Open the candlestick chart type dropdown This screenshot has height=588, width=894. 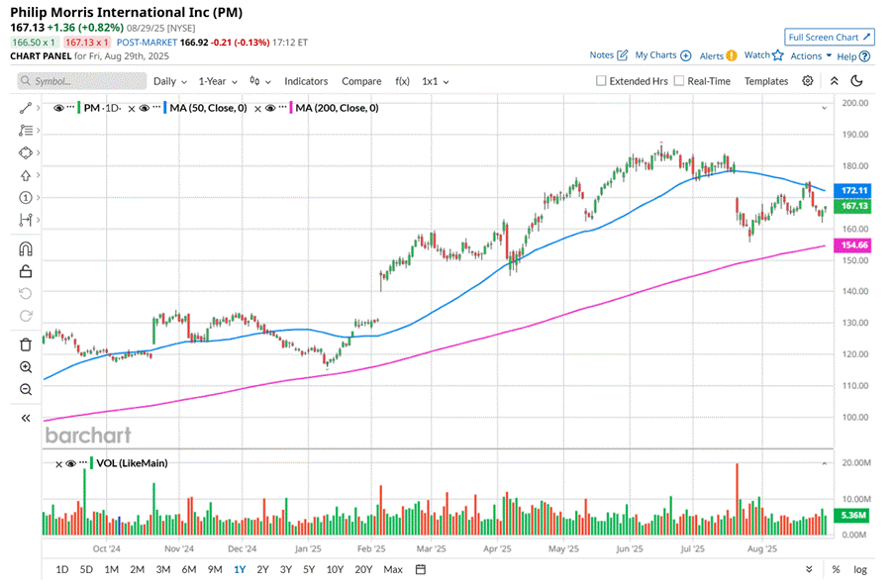click(x=260, y=81)
